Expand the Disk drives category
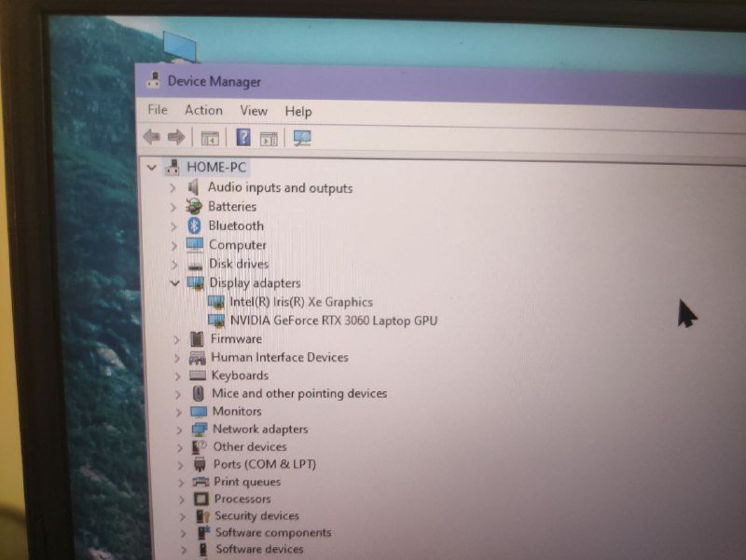 coord(174,264)
